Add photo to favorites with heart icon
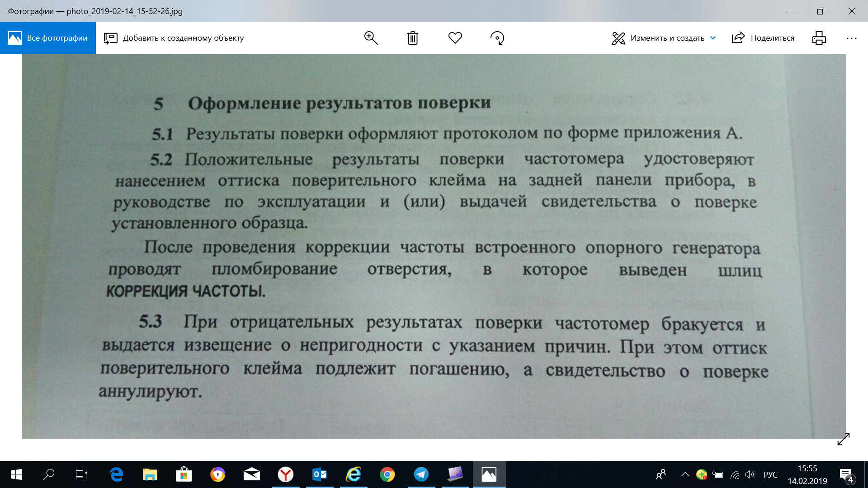The image size is (868, 488). pyautogui.click(x=455, y=38)
